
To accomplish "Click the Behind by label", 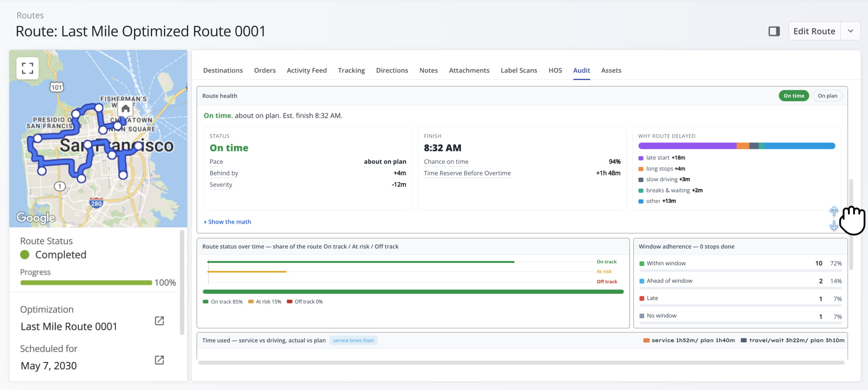I will 224,173.
